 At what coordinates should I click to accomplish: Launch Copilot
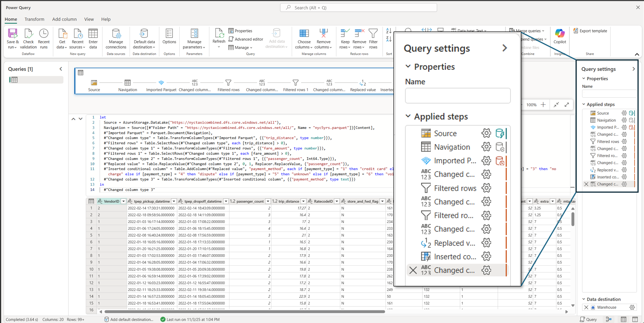[x=559, y=36]
